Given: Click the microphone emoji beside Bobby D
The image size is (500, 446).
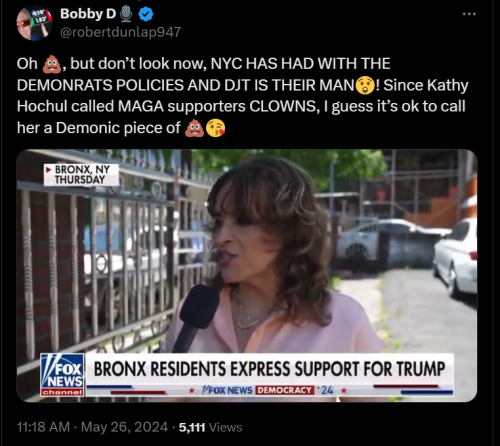Looking at the screenshot, I should (x=126, y=14).
